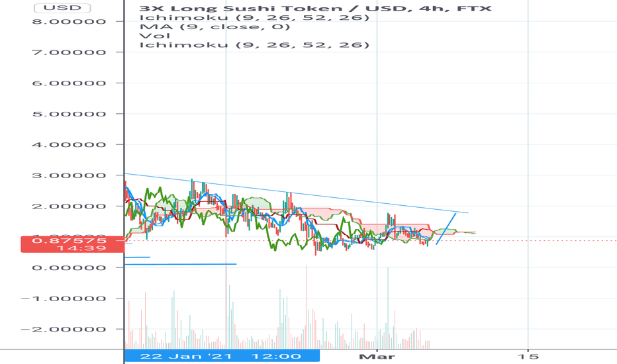The width and height of the screenshot is (617, 364).
Task: Click the 5.00000 price axis label
Action: click(x=70, y=114)
